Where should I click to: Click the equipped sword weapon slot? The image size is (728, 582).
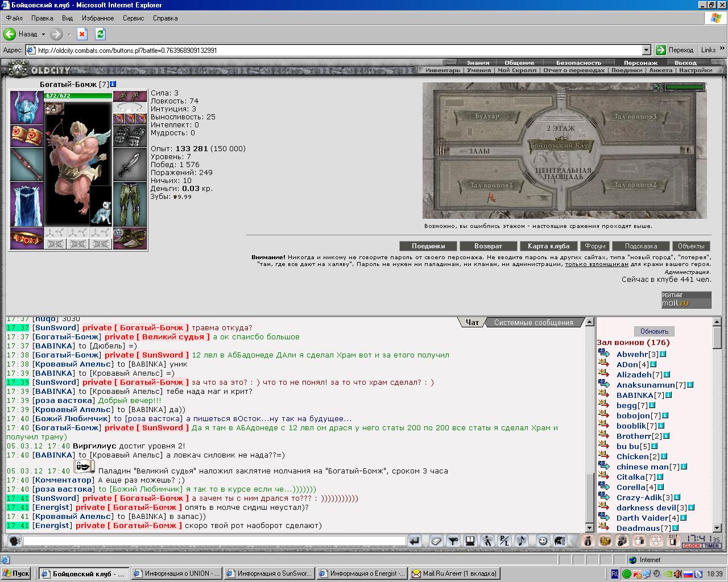coord(130,164)
